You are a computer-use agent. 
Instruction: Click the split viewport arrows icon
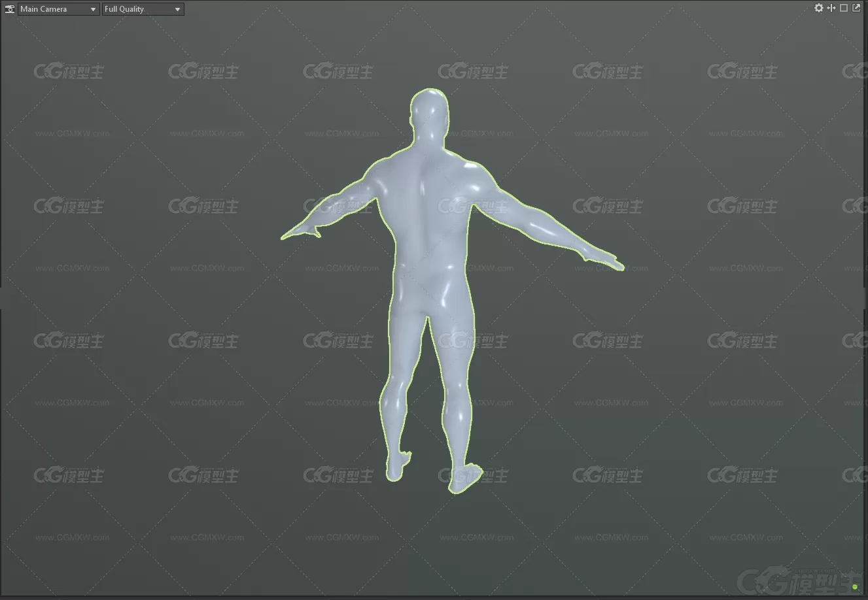tap(831, 8)
